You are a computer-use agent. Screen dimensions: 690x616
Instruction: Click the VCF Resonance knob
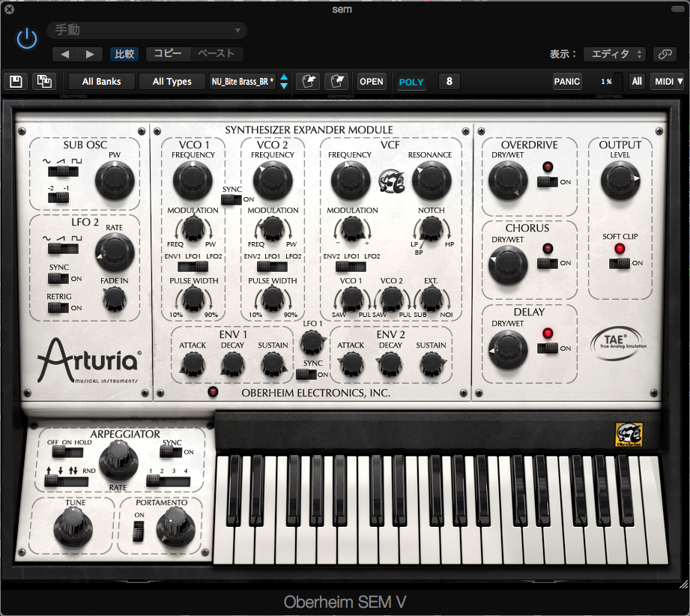432,181
